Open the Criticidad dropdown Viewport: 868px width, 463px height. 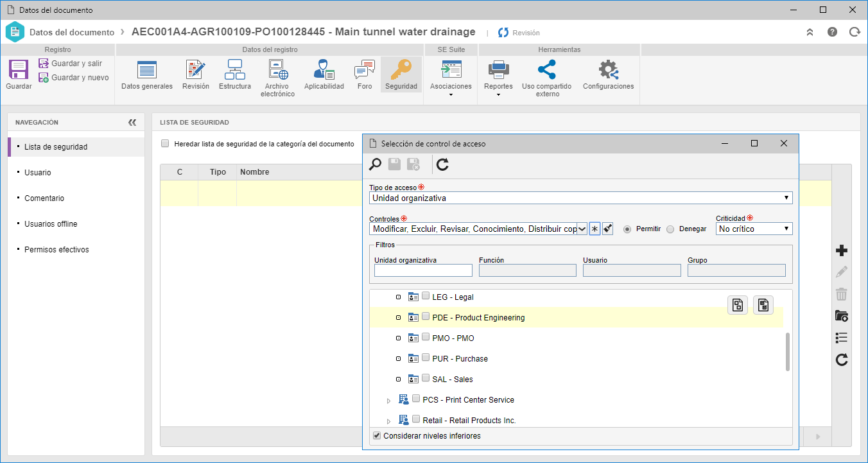[x=754, y=229]
